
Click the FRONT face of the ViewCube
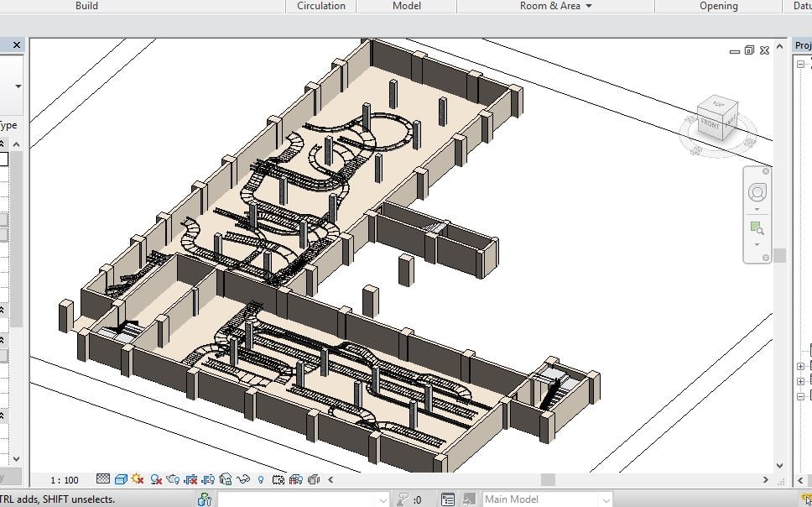pyautogui.click(x=710, y=126)
